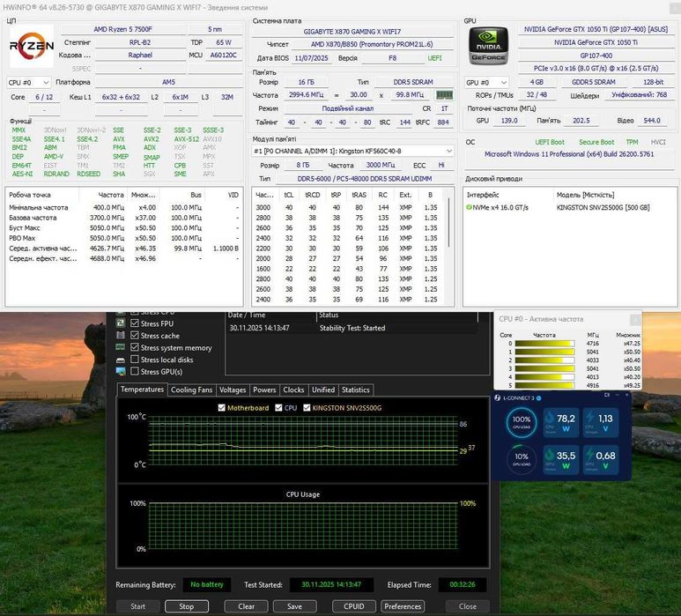Viewport: 681px width, 616px height.
Task: Open the Powers tab
Action: [264, 390]
